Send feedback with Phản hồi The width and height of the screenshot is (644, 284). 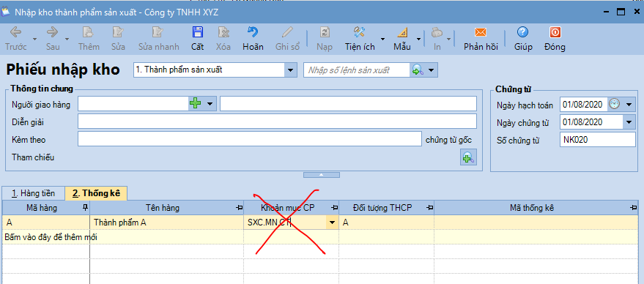[481, 39]
